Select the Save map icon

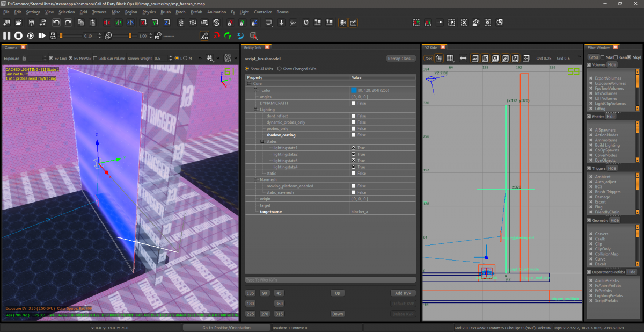click(31, 23)
